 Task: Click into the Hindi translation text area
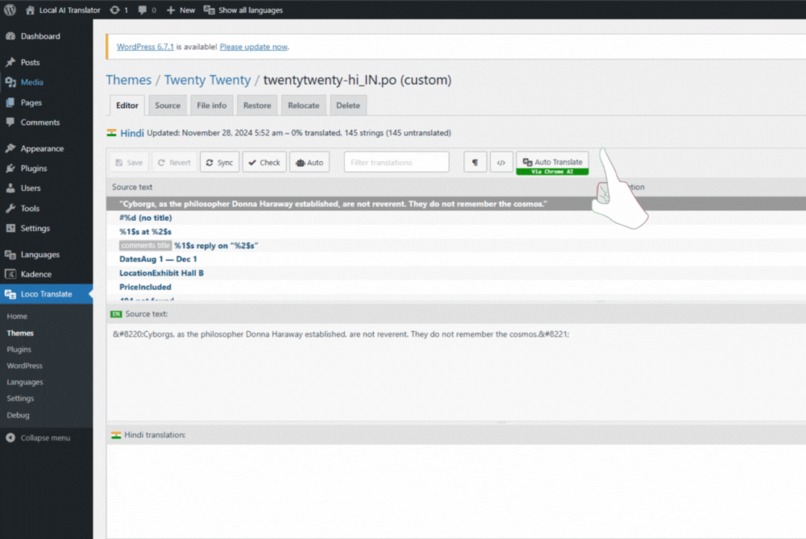456,491
